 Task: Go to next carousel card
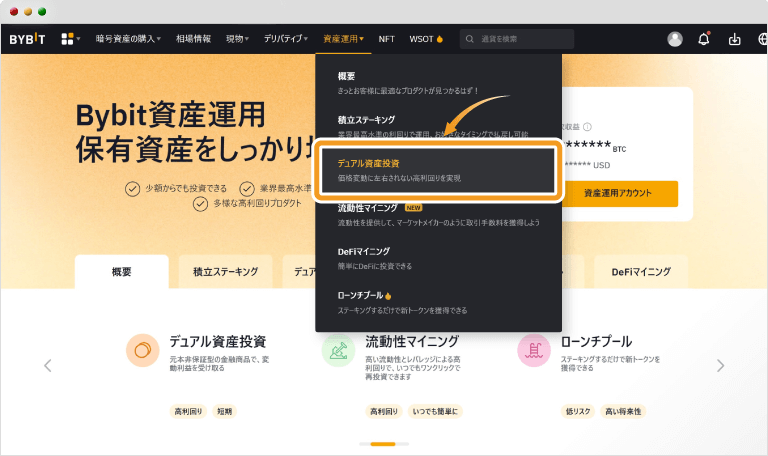[x=720, y=365]
